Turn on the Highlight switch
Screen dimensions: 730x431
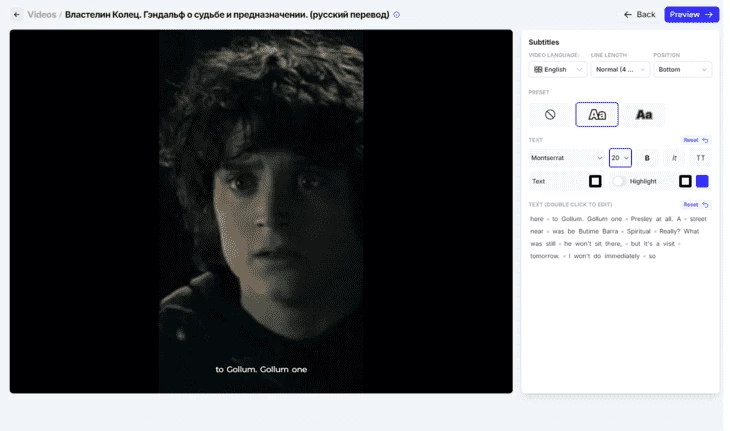pyautogui.click(x=618, y=181)
